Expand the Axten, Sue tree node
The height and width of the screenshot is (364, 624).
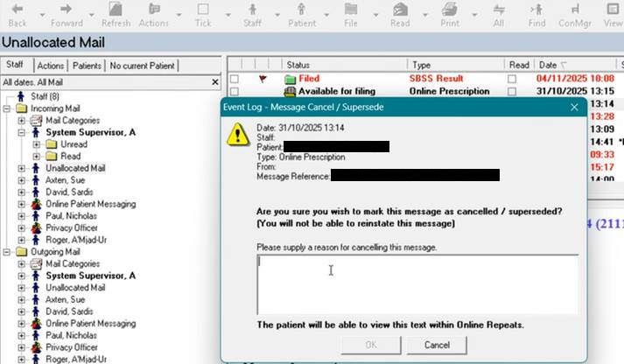click(22, 180)
